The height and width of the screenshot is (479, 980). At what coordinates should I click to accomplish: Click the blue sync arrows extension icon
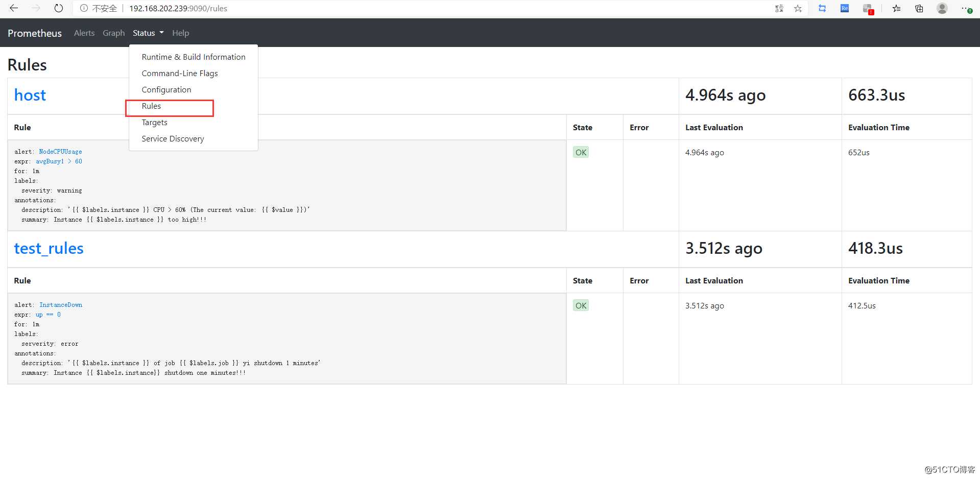pyautogui.click(x=822, y=8)
